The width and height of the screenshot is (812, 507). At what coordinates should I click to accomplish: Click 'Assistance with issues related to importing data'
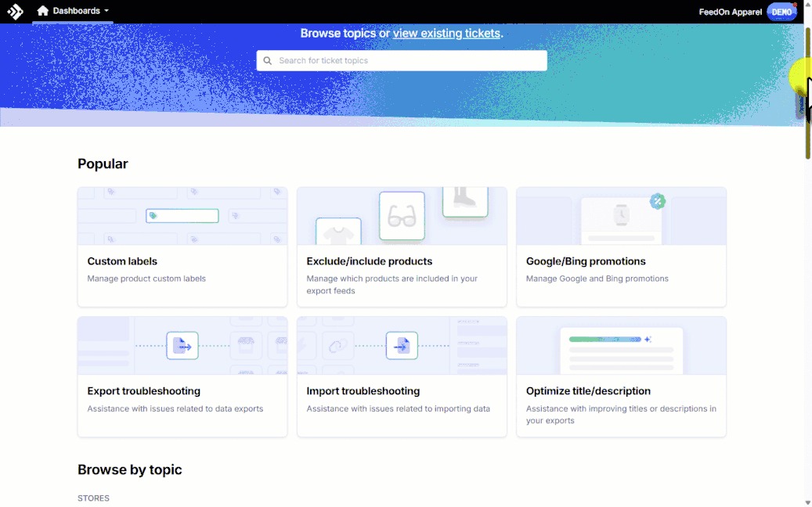coord(399,408)
